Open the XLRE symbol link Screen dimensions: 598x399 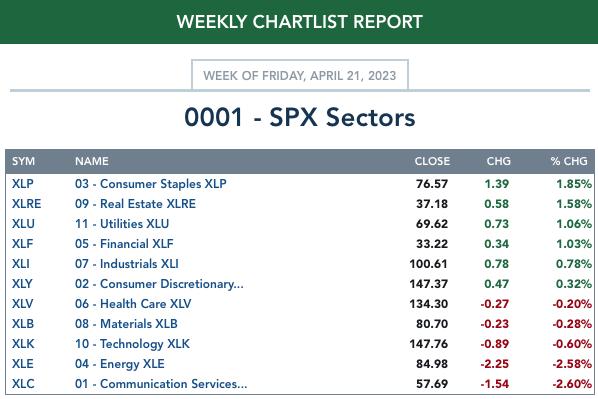click(26, 204)
